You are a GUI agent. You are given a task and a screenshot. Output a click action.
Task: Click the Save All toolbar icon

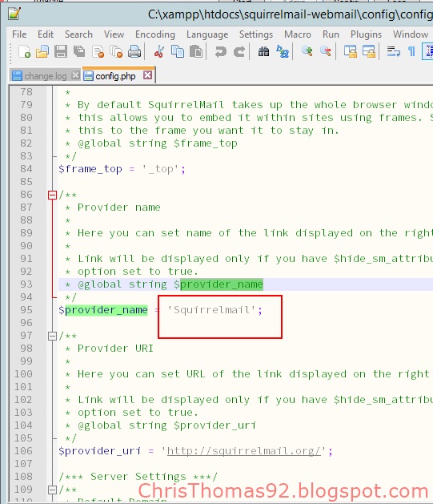point(79,51)
